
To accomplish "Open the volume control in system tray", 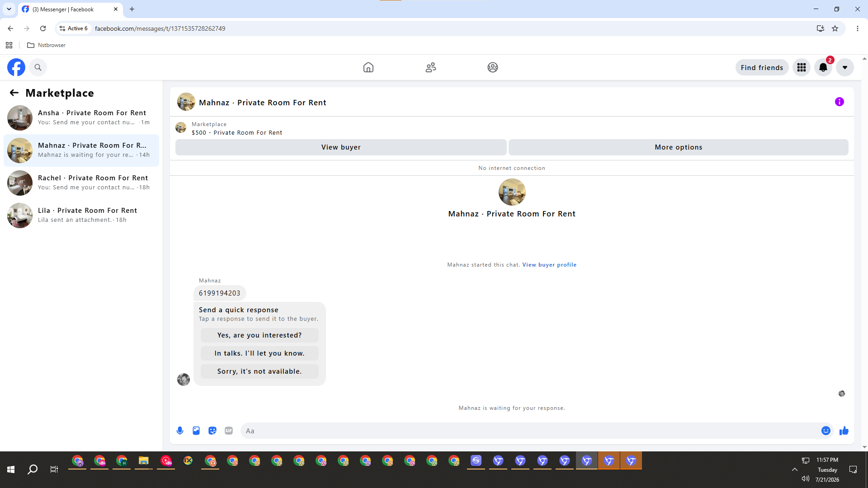I will point(806,479).
